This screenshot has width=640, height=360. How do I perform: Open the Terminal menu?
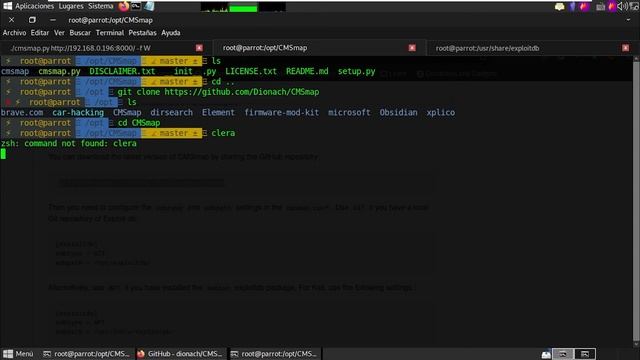(x=109, y=33)
